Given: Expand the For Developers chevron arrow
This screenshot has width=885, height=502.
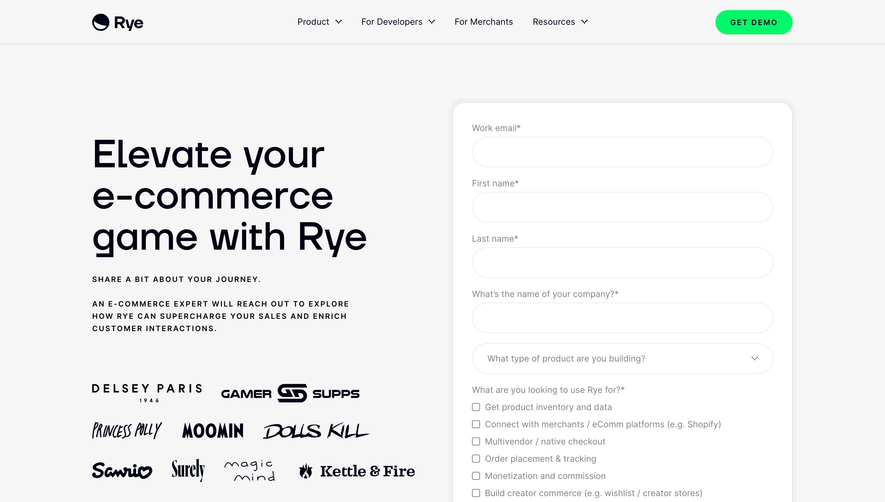Looking at the screenshot, I should click(x=432, y=22).
